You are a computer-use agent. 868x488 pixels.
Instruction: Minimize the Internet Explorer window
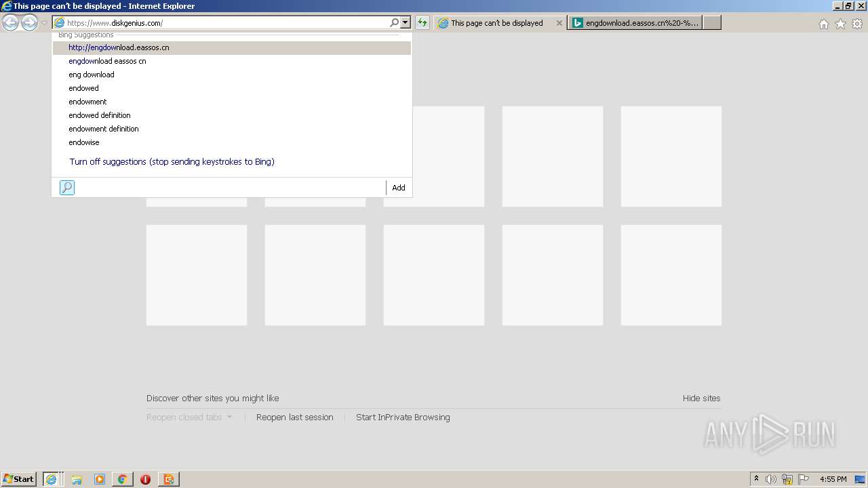837,6
